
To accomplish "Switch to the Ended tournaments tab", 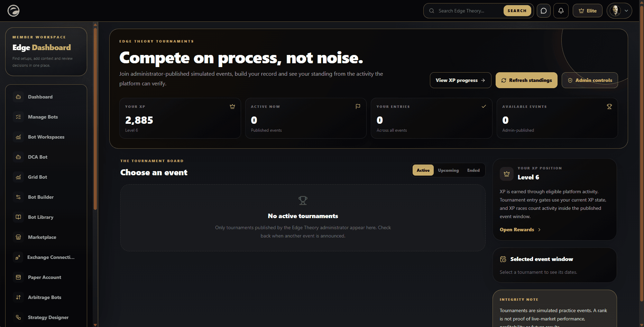I will (473, 170).
